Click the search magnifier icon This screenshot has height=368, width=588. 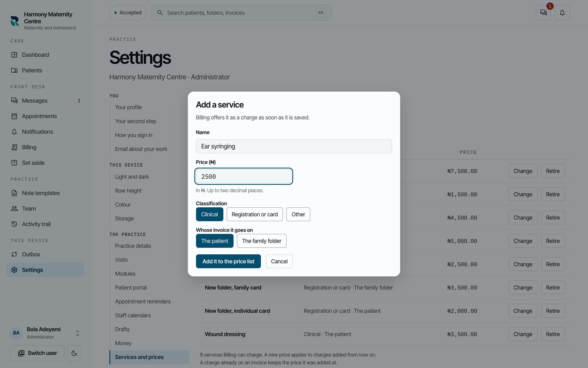point(160,13)
